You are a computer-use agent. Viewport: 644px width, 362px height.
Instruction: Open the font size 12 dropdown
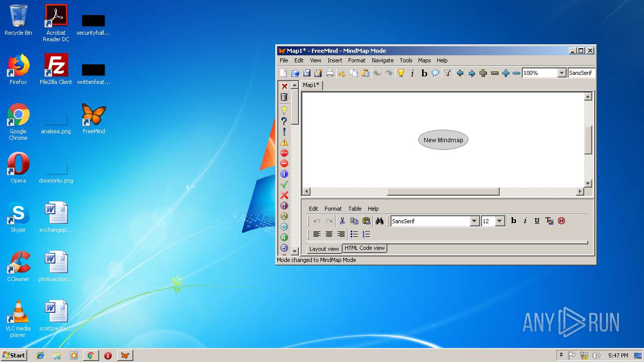(x=500, y=221)
